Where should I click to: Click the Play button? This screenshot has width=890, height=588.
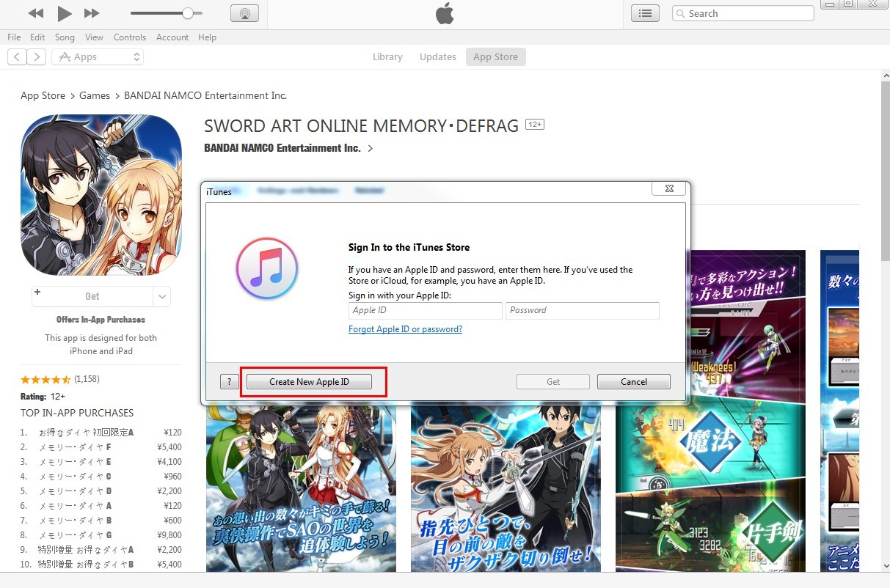(x=65, y=13)
